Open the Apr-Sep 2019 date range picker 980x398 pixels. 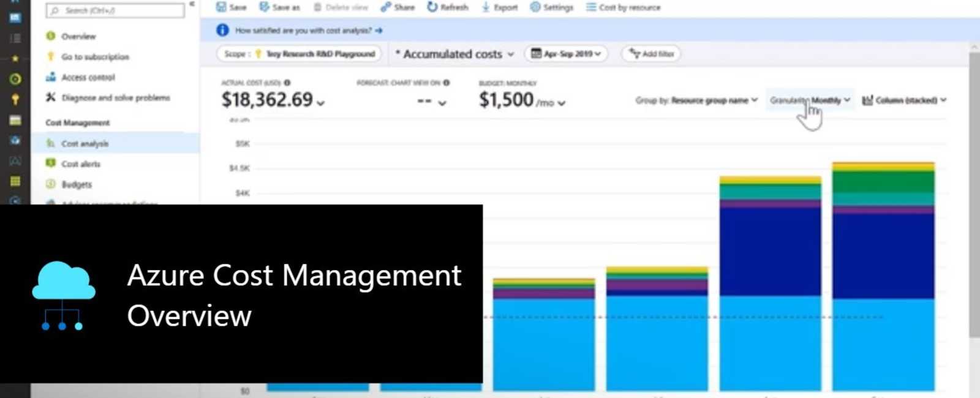click(x=566, y=54)
